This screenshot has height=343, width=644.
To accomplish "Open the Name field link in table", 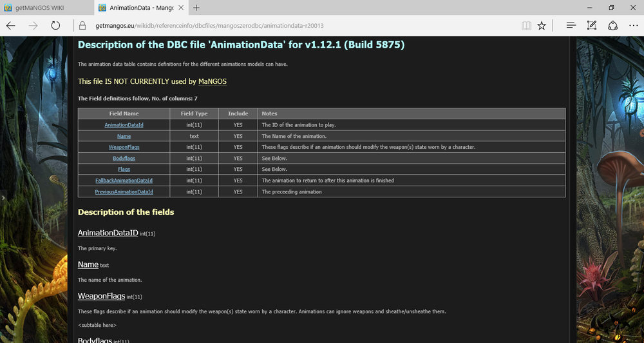I will [124, 136].
